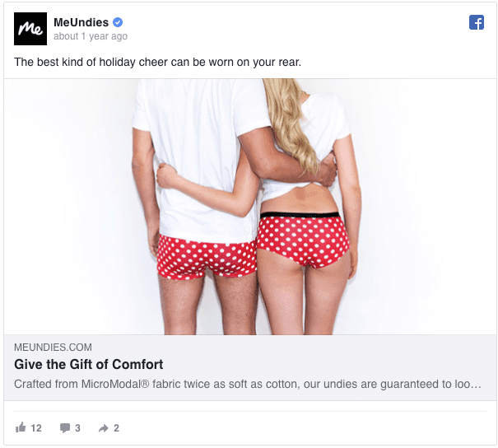Click the 'about 1 year ago' timestamp
The width and height of the screenshot is (498, 448).
pyautogui.click(x=91, y=36)
